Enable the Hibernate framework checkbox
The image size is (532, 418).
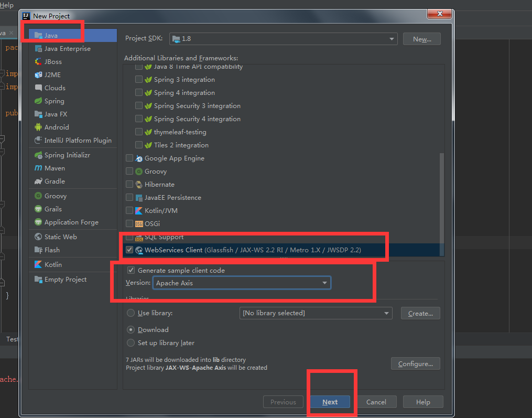coord(129,184)
